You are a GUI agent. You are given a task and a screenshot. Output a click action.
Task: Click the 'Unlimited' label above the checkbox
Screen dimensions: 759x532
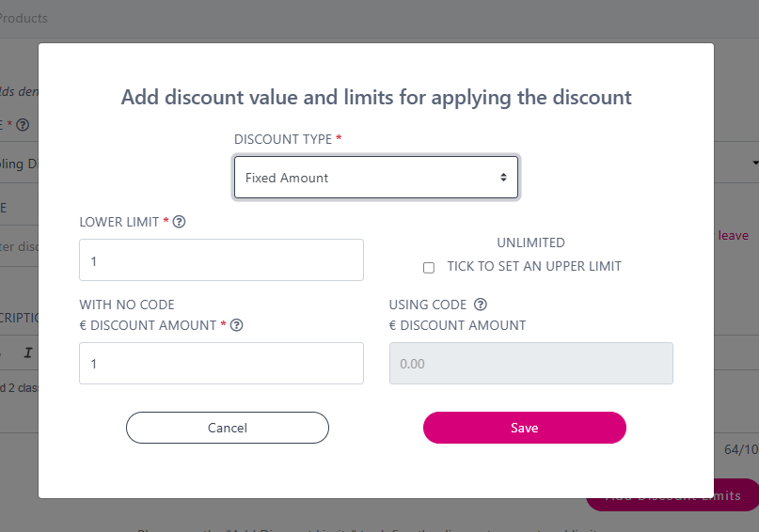[x=530, y=243]
